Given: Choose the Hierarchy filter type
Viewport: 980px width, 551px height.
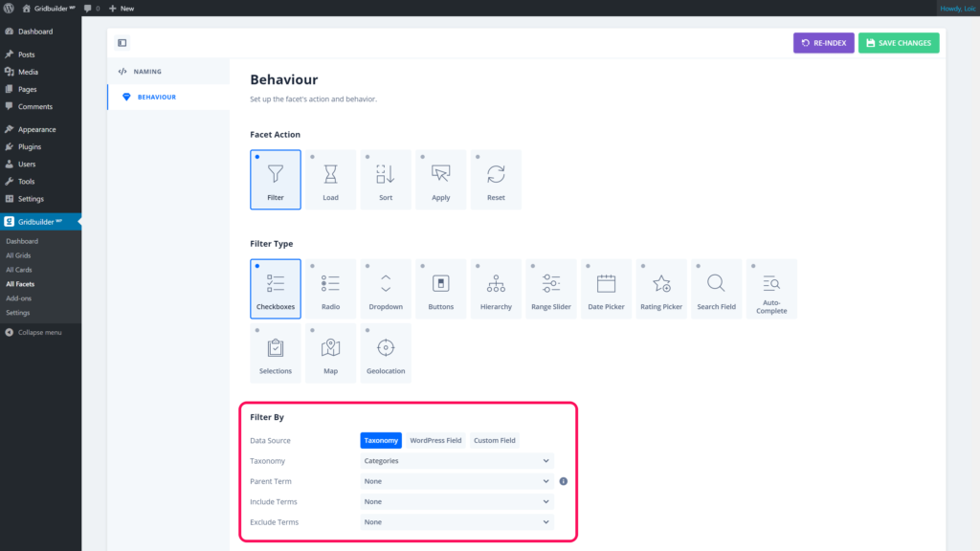Looking at the screenshot, I should (496, 289).
